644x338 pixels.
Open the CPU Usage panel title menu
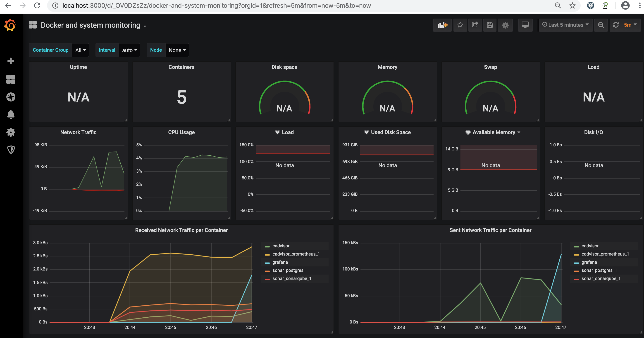(181, 132)
